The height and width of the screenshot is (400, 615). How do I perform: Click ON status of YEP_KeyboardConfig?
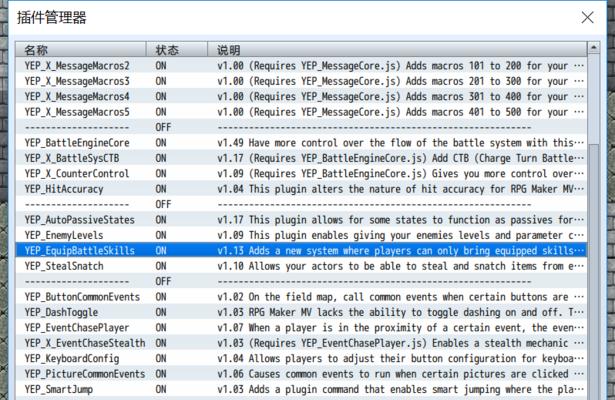pyautogui.click(x=161, y=358)
